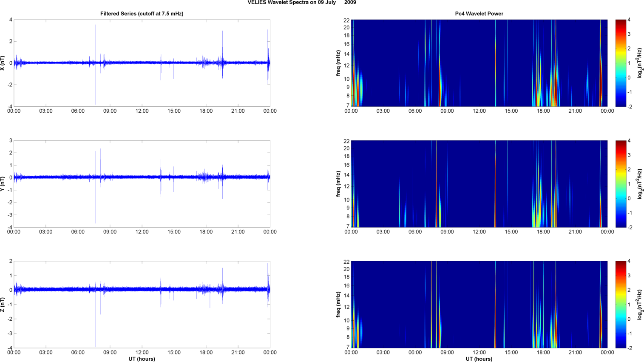Click the VELIES Wavelet Spectra main title
Screen dimensions: 644x362
point(302,3)
